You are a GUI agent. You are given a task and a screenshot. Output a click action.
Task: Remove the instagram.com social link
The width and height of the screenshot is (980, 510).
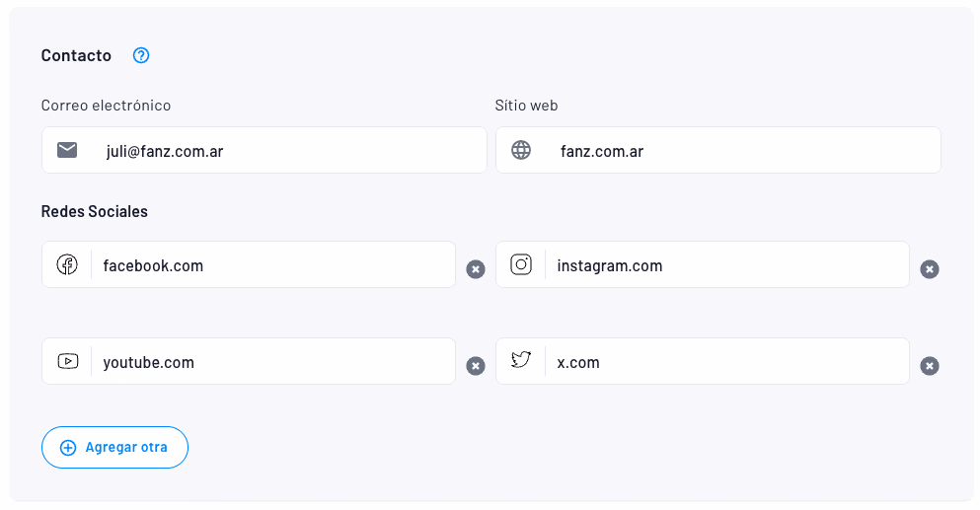(x=929, y=269)
